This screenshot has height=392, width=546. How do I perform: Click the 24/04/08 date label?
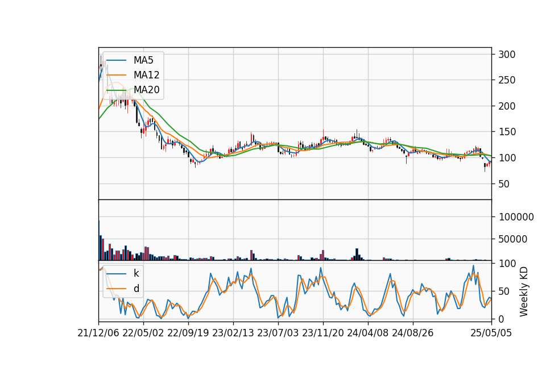click(368, 333)
